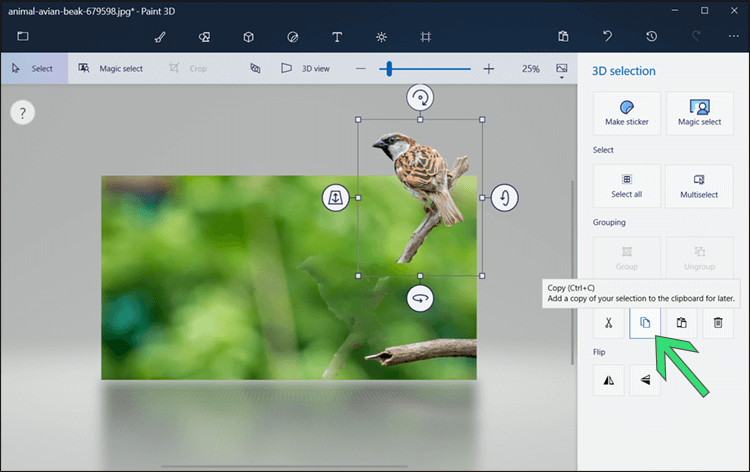Click the top-left selection corner handle
The image size is (750, 472).
click(x=358, y=120)
